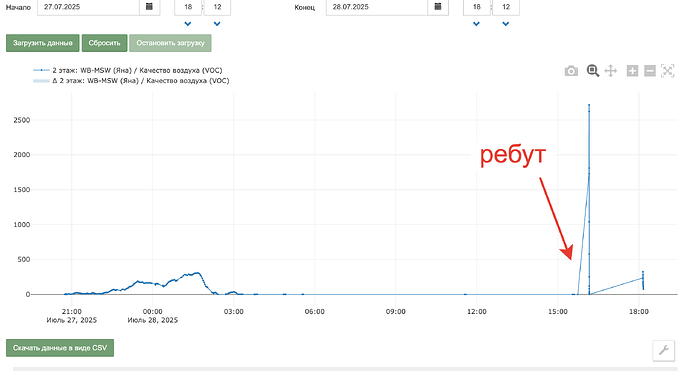Decrease start hour with down chevron
Screen dimensions: 690x371
pyautogui.click(x=188, y=24)
